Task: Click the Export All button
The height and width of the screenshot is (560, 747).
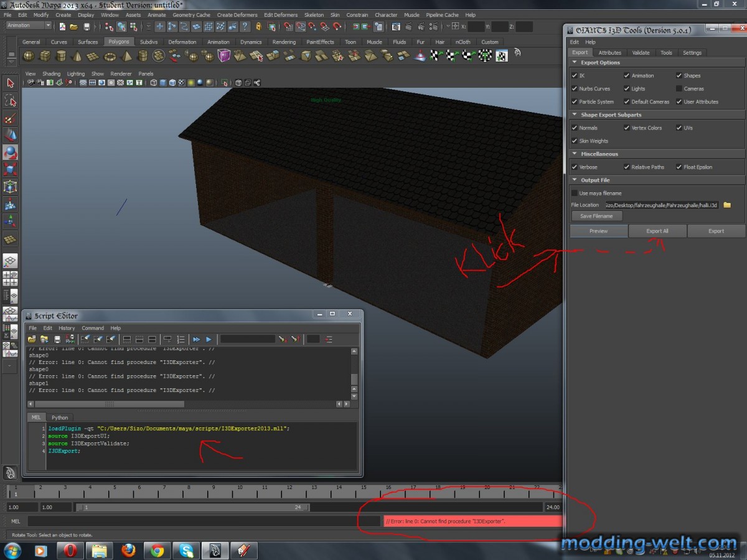Action: tap(657, 231)
